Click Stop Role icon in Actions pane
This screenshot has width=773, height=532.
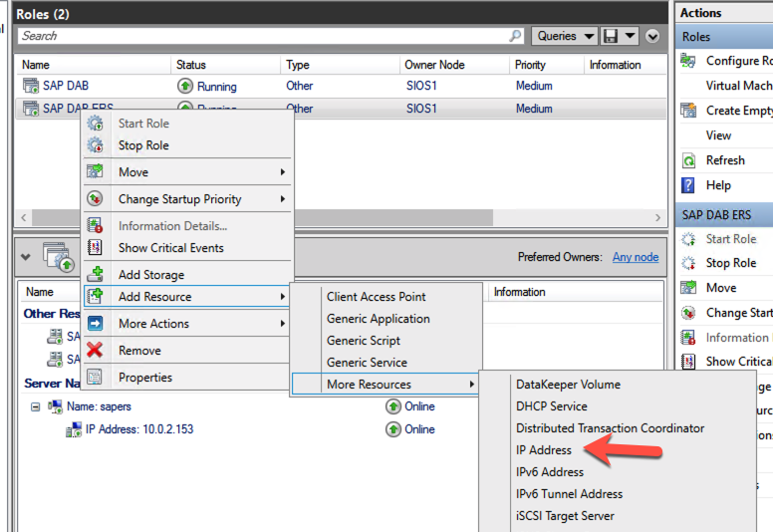click(688, 263)
